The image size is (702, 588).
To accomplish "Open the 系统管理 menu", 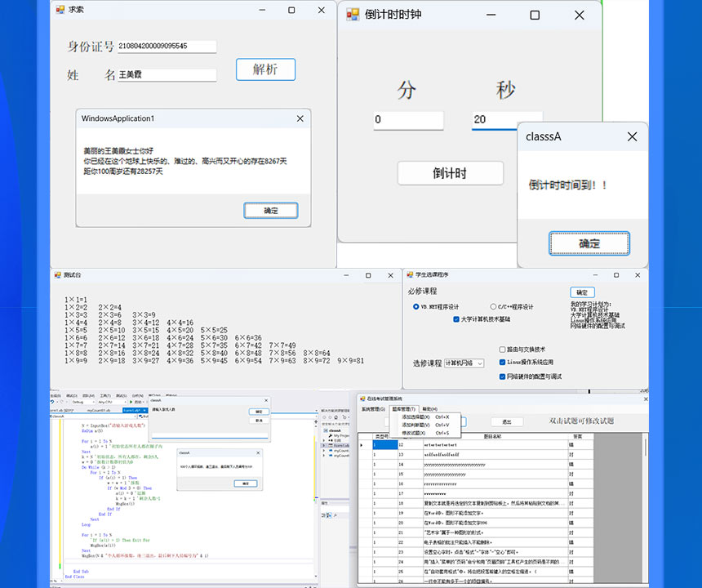I will [x=373, y=408].
